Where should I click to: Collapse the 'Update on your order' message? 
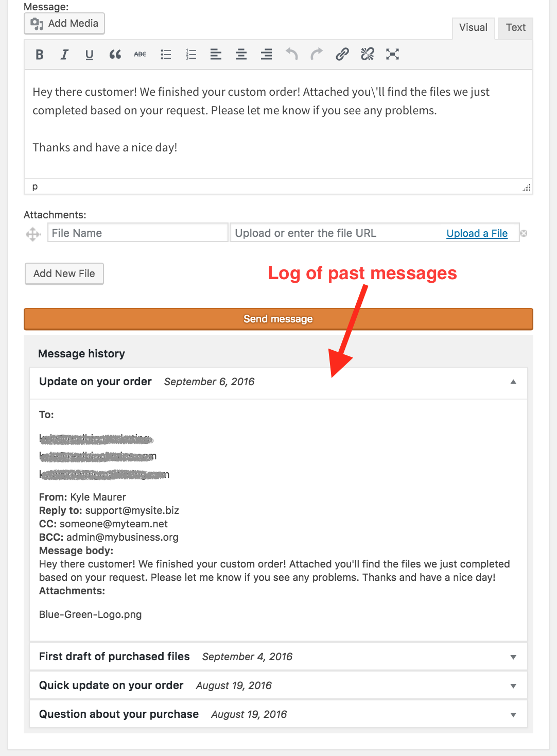[x=513, y=382]
